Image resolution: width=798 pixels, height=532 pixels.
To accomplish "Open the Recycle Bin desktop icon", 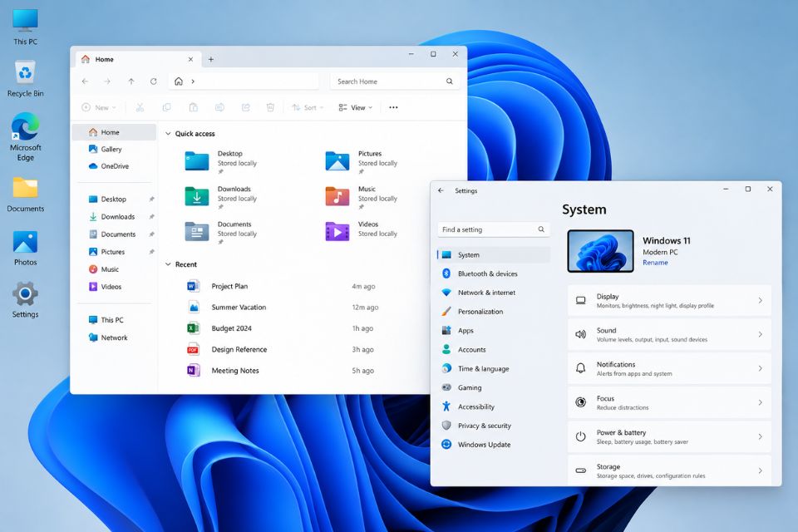I will [25, 78].
